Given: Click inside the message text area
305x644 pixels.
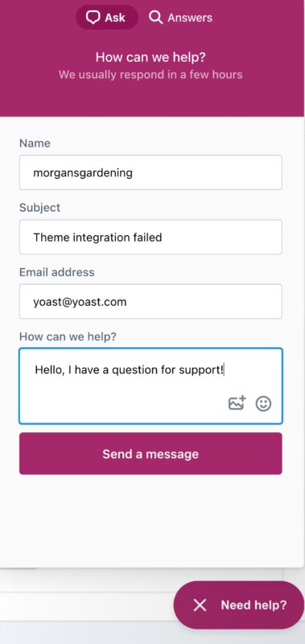Looking at the screenshot, I should pyautogui.click(x=150, y=386).
